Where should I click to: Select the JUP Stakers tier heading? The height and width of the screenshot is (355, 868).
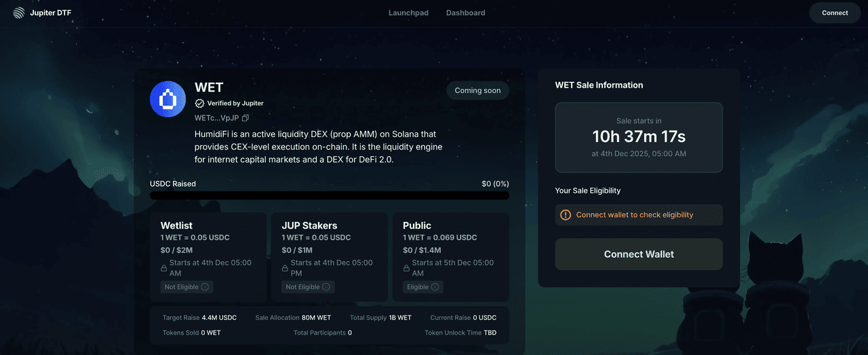point(309,225)
